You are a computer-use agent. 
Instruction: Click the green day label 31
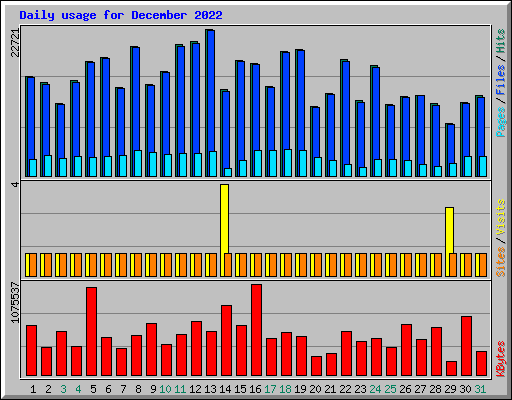[480, 389]
